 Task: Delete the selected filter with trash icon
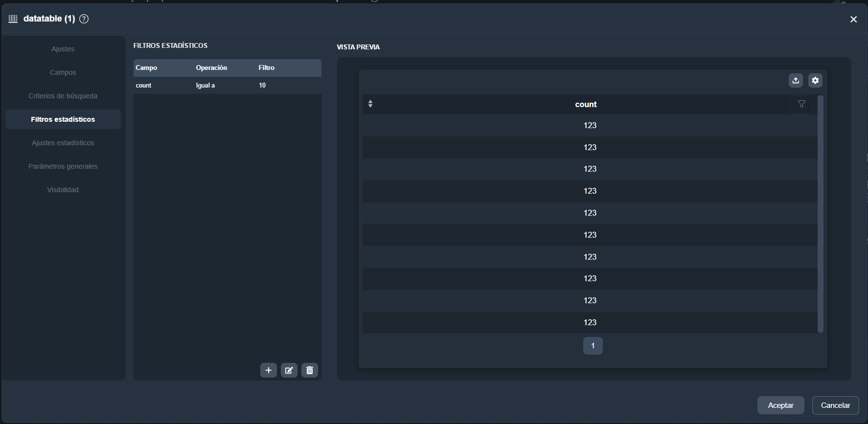(x=309, y=370)
